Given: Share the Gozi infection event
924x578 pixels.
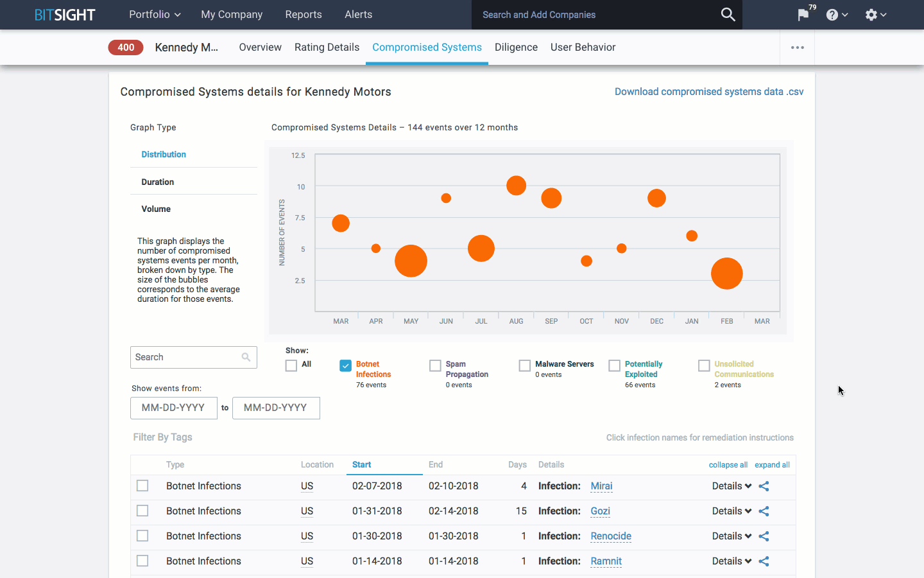Looking at the screenshot, I should (x=764, y=511).
